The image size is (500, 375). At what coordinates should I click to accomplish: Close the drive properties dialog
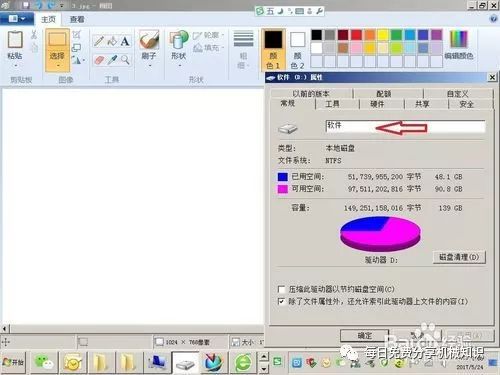492,77
